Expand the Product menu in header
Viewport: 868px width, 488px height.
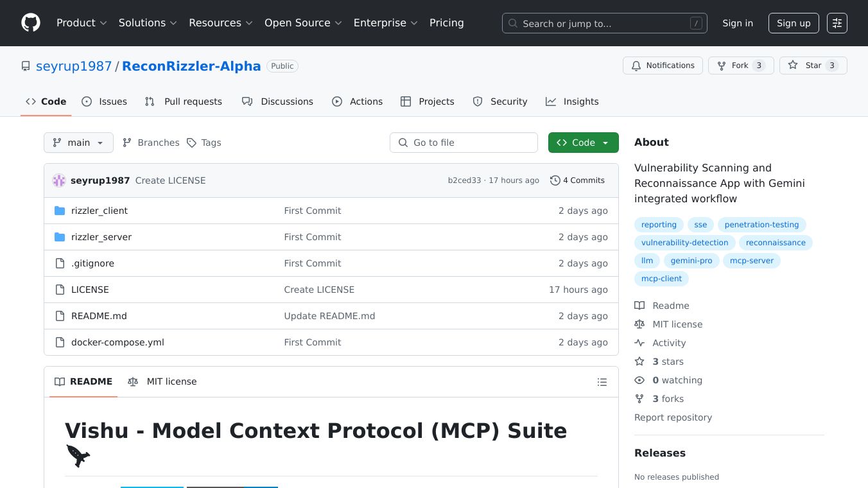[81, 23]
